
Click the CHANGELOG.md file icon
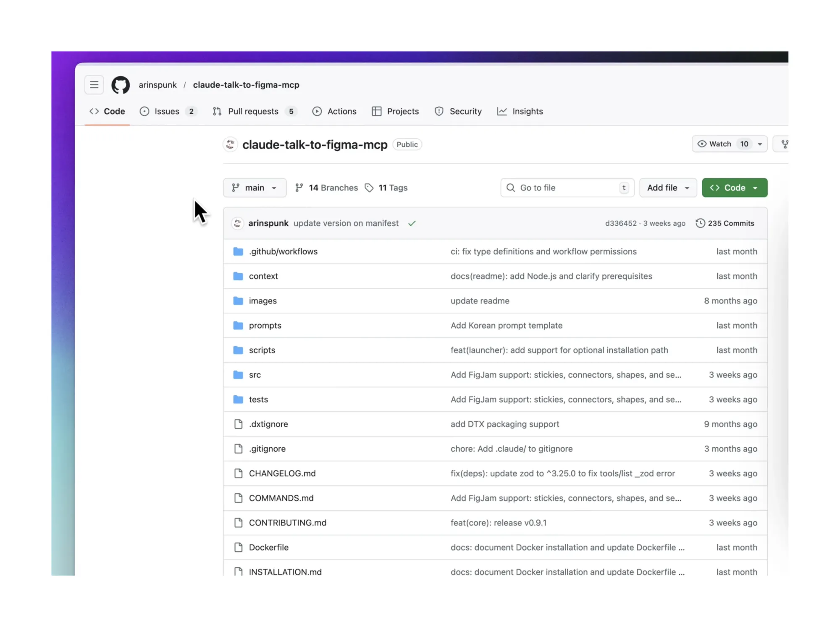click(238, 473)
